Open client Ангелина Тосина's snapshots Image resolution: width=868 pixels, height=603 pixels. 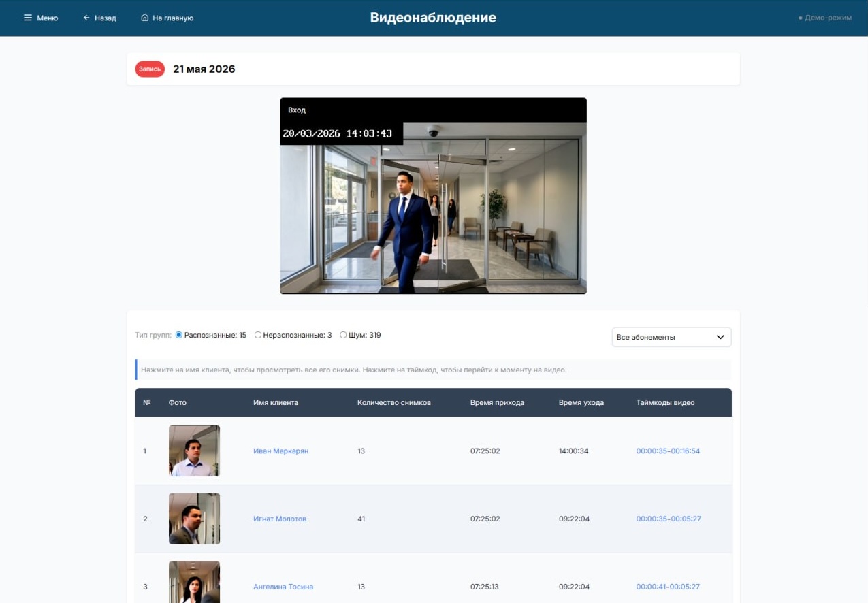coord(283,587)
